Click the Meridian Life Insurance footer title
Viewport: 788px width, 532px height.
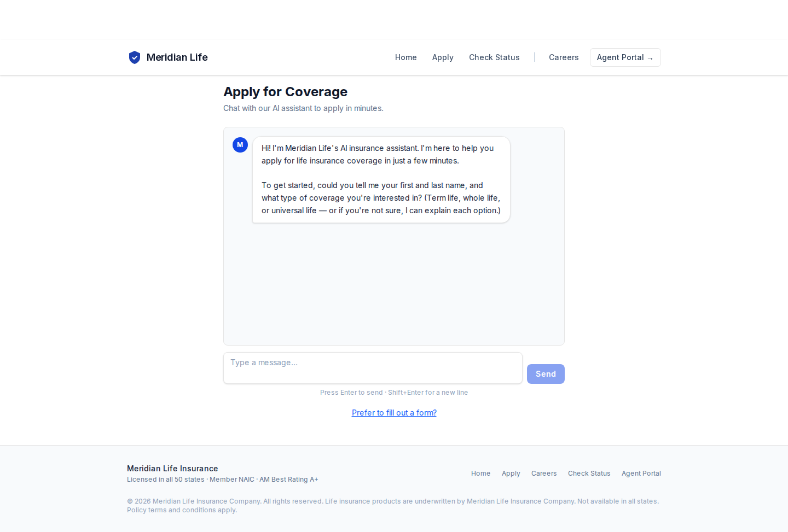click(172, 469)
